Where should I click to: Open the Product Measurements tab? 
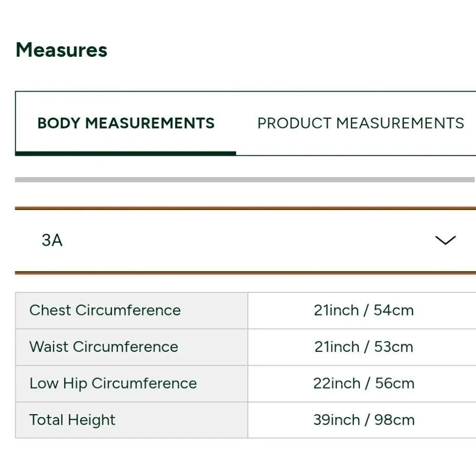pos(360,123)
